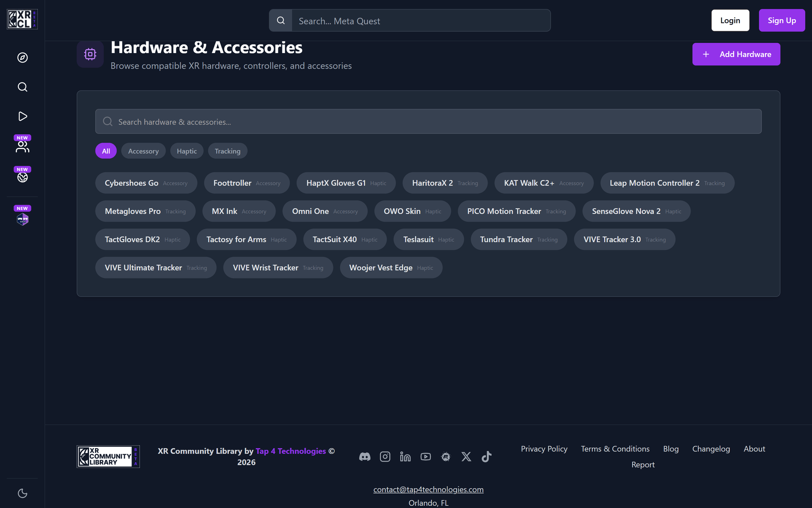Open the purple hexagon XRCH icon

coord(23,219)
